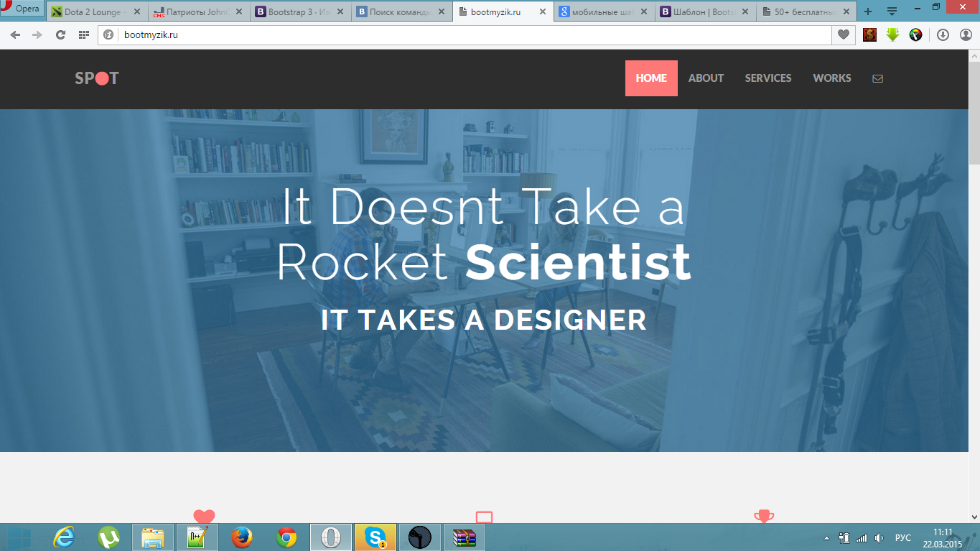Expand hidden system tray icons
Screen dimensions: 980x551
coord(826,538)
